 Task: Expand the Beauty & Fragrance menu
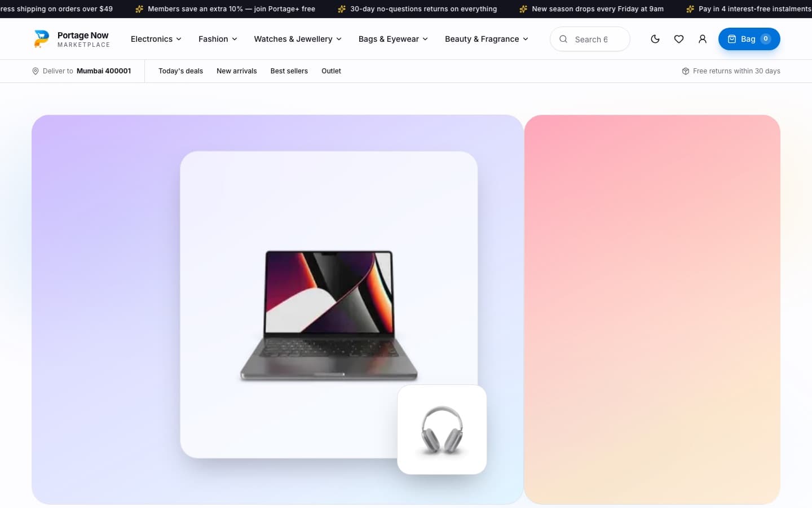[x=487, y=39]
